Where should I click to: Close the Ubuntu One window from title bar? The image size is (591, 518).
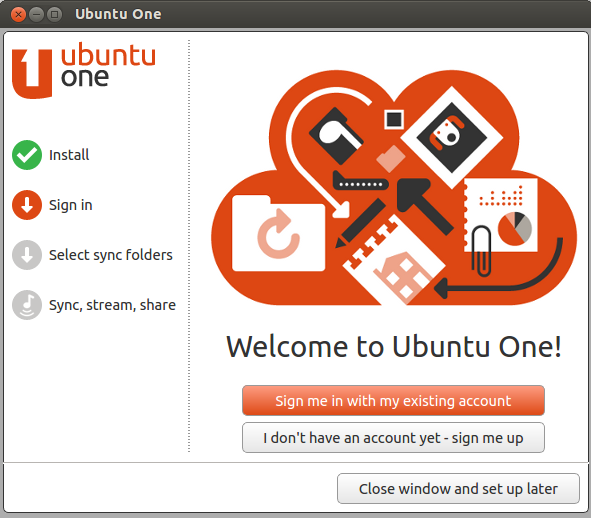[18, 14]
